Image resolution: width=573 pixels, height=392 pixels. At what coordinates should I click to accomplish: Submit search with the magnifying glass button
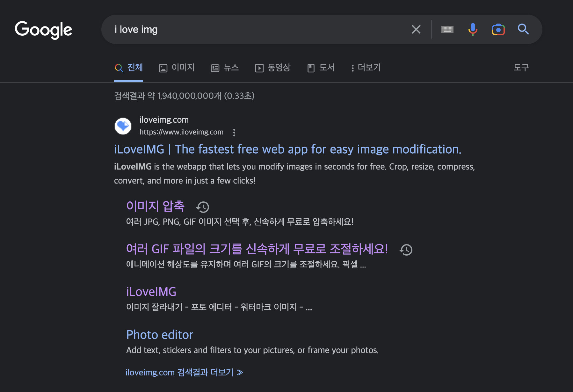[523, 29]
